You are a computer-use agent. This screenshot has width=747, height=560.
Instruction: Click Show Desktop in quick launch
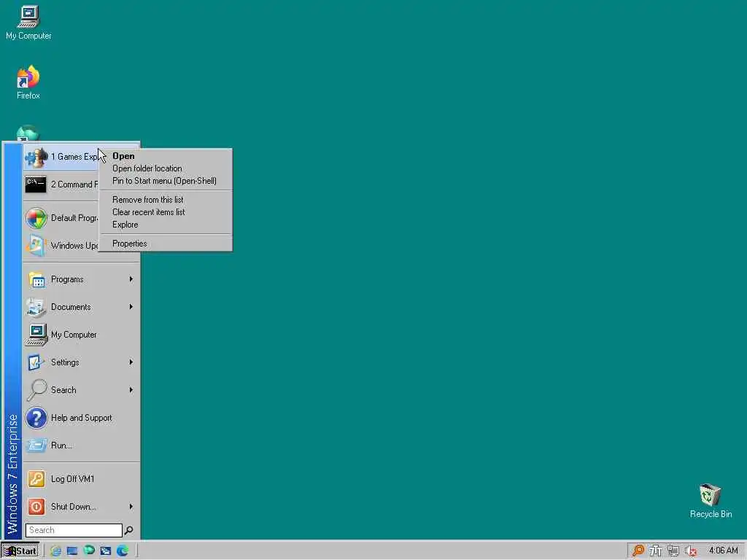click(x=72, y=551)
